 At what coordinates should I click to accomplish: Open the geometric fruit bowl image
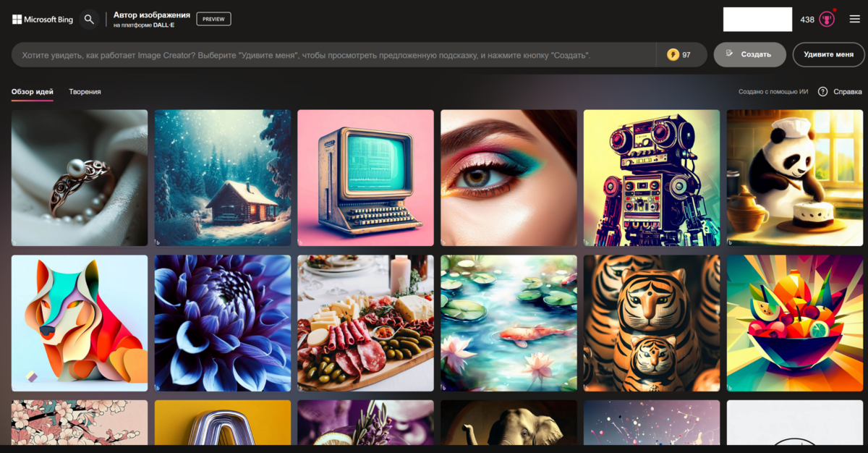click(x=795, y=323)
